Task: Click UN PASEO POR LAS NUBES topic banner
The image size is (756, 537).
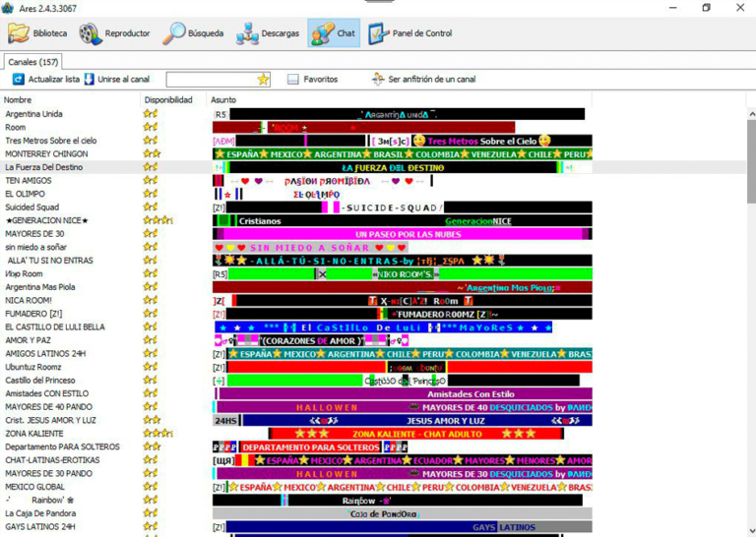Action: (x=402, y=234)
